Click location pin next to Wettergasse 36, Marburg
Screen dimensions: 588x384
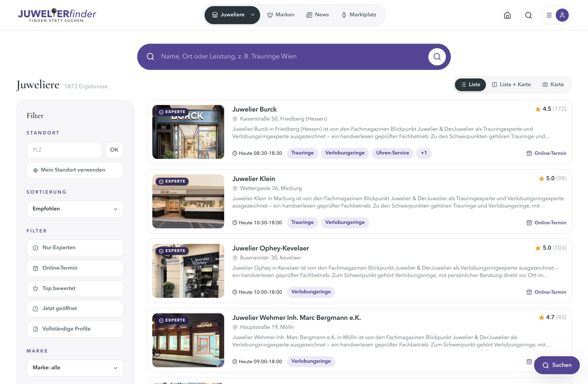point(235,189)
